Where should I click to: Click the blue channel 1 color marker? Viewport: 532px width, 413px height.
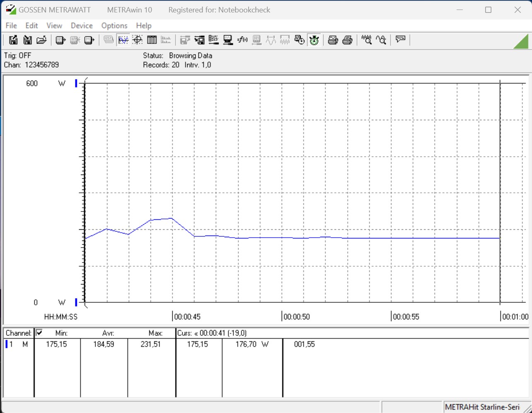tap(6, 344)
